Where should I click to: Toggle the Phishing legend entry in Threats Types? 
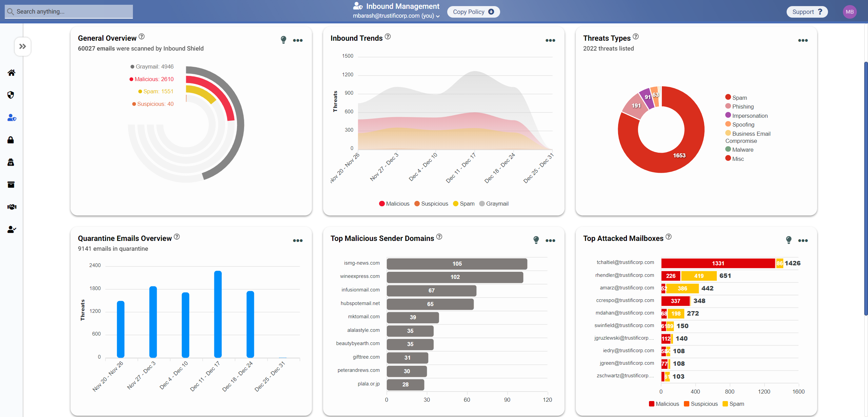[x=739, y=107]
